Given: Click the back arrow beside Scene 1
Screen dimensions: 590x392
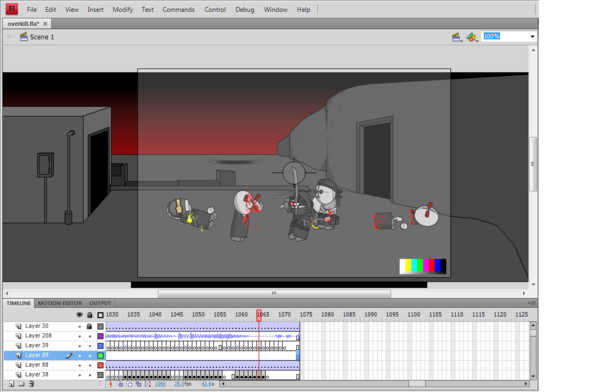Looking at the screenshot, I should [10, 37].
